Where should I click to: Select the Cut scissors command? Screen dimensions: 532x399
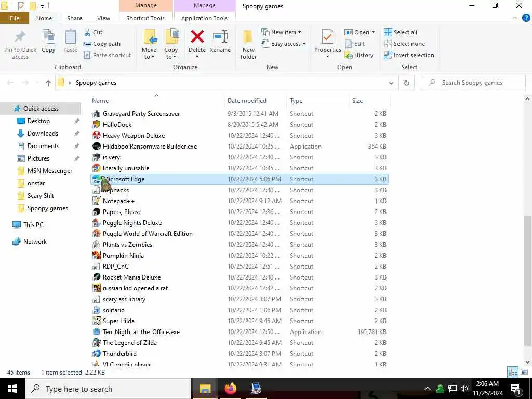[x=93, y=32]
